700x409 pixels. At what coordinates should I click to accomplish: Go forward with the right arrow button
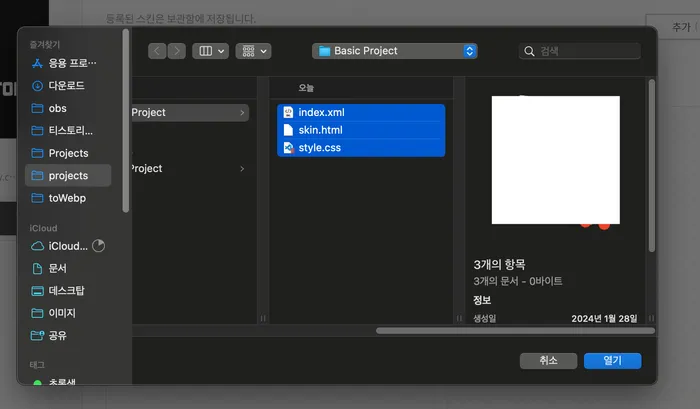tap(177, 51)
